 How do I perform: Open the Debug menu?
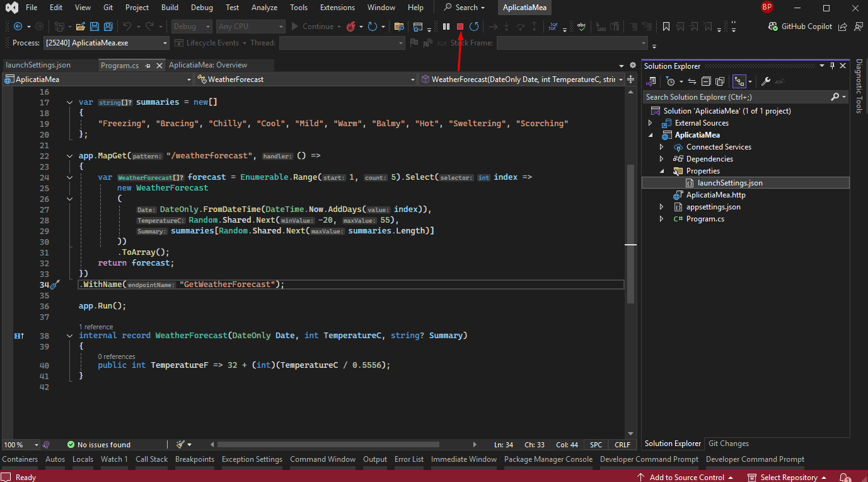coord(202,8)
